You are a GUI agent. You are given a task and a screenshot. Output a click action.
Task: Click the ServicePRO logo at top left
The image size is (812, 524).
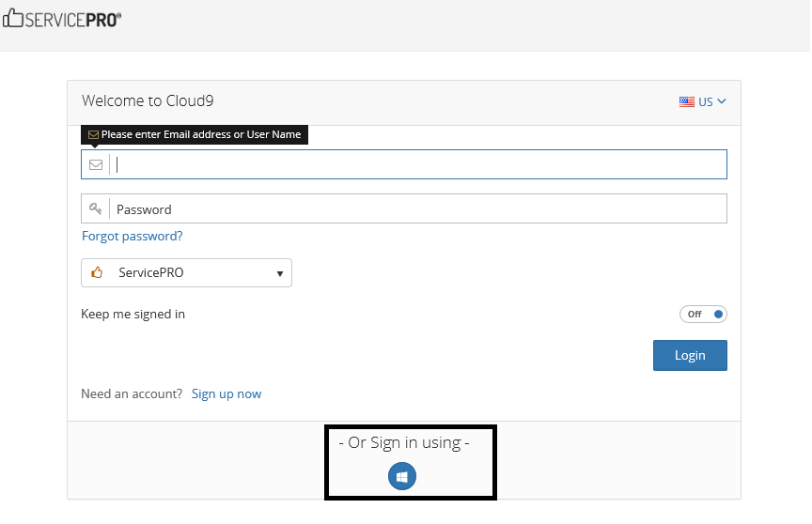pyautogui.click(x=62, y=19)
